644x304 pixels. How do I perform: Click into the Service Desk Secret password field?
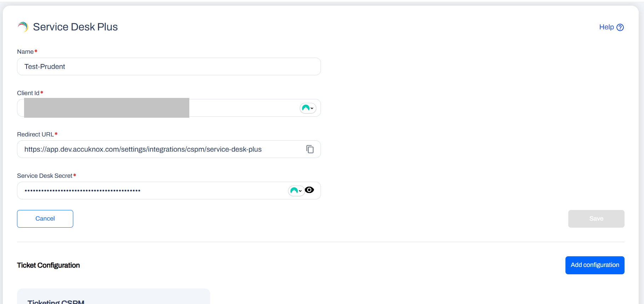tap(152, 191)
